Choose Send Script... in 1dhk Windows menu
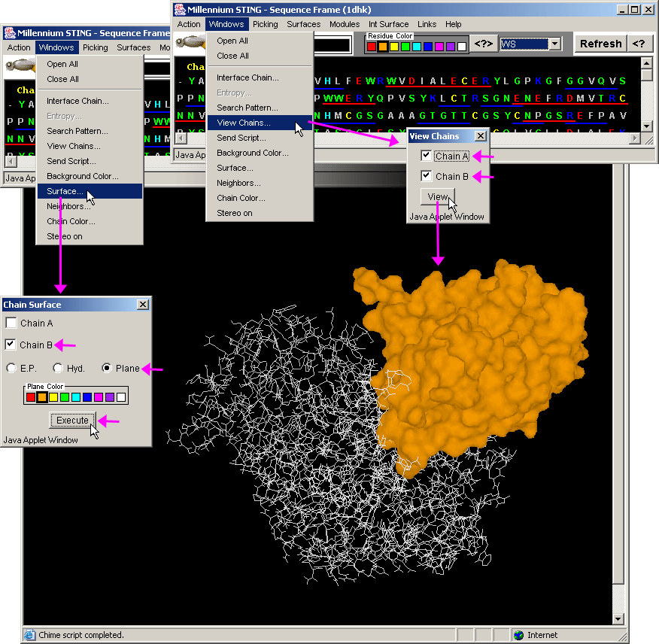659x644 pixels. coord(260,138)
